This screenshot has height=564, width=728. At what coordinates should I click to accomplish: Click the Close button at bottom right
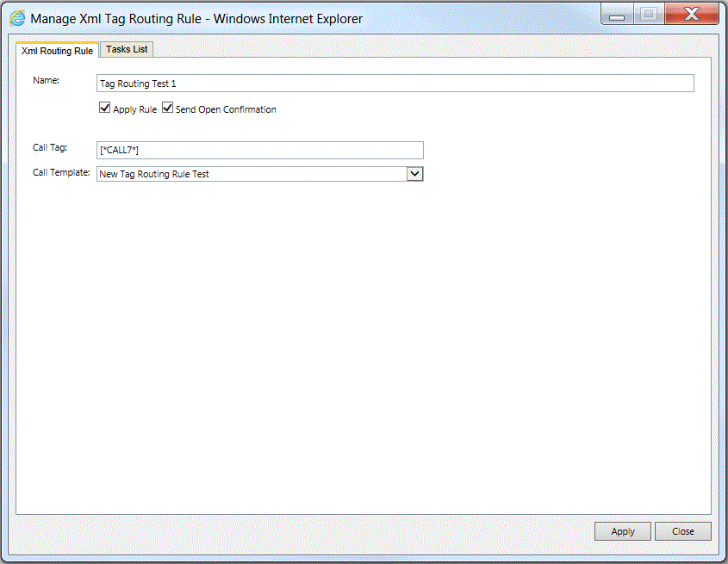pyautogui.click(x=682, y=530)
